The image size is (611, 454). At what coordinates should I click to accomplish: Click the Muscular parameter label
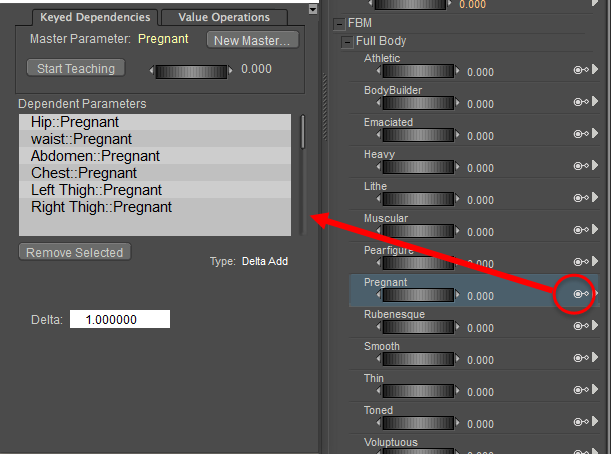[x=386, y=218]
